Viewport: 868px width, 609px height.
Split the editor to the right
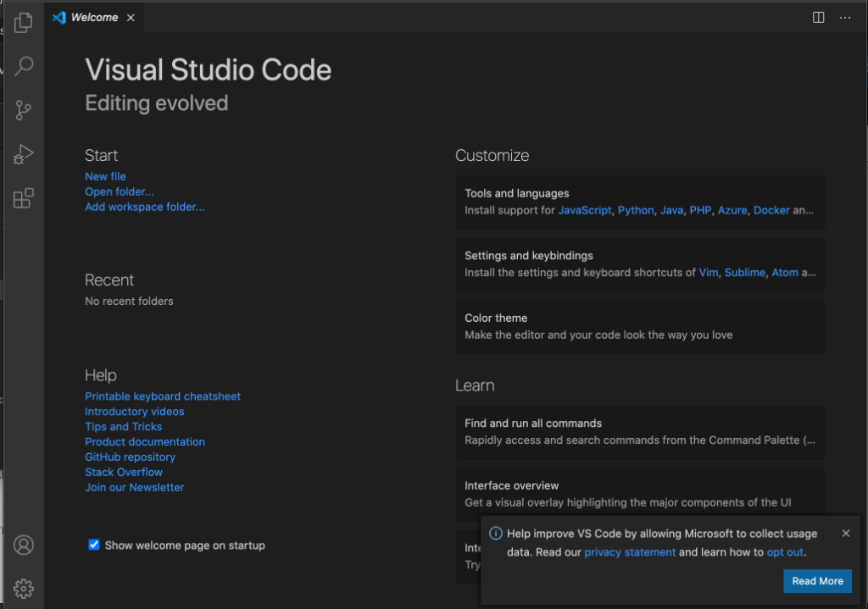click(818, 18)
